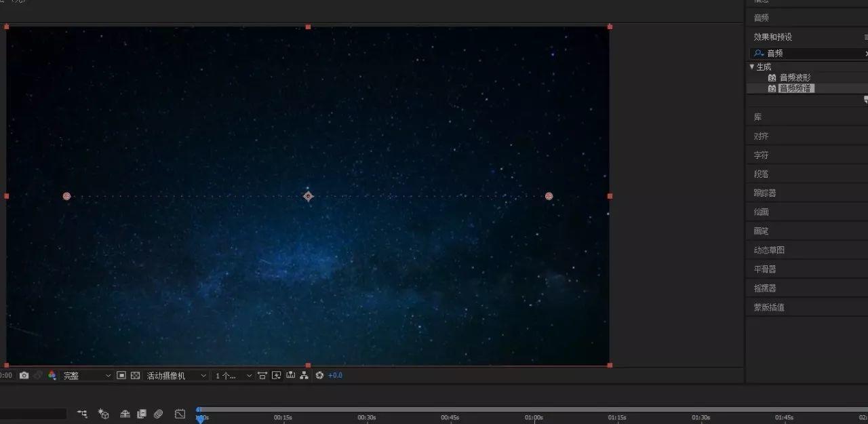Click the +0.0 exposure value
This screenshot has width=868, height=424.
click(335, 375)
